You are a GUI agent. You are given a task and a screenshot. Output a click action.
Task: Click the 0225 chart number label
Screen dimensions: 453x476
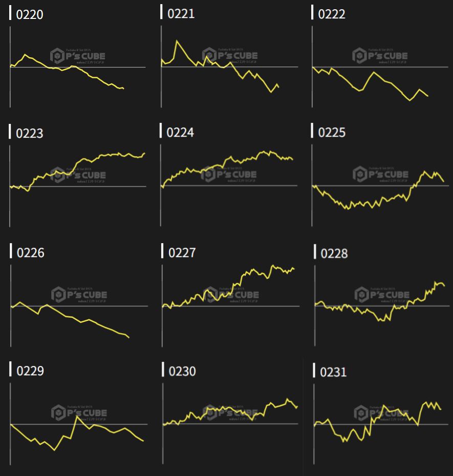(x=332, y=133)
